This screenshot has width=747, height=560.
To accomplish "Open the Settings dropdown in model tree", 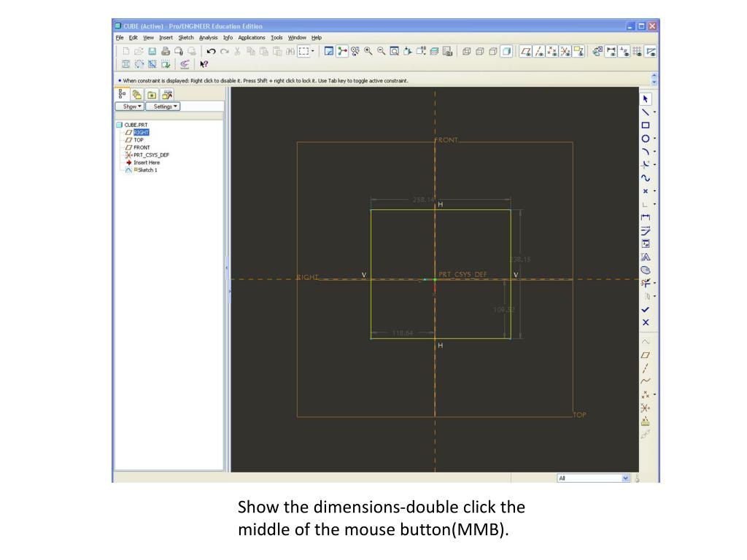I will click(x=163, y=106).
